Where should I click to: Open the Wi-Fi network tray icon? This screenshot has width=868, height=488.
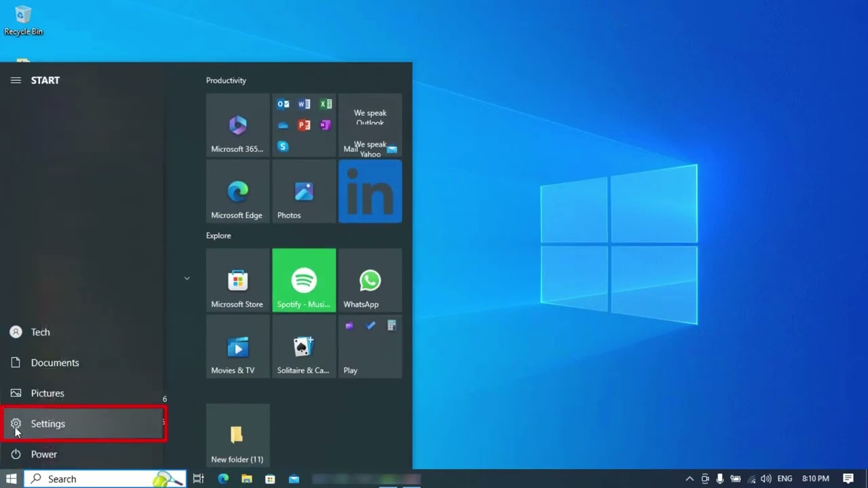click(x=751, y=479)
